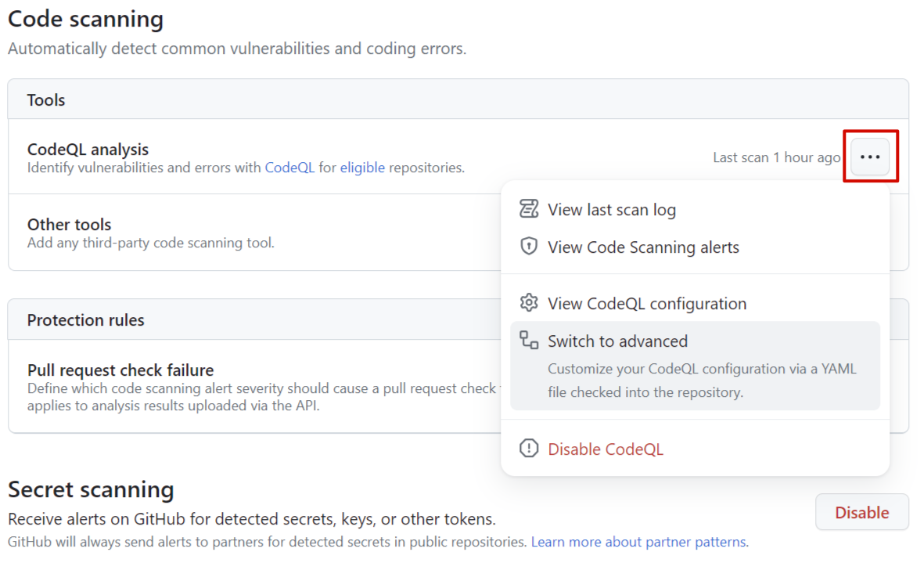This screenshot has width=924, height=570.
Task: Choose the "Switch to advanced" title text
Action: pyautogui.click(x=617, y=341)
